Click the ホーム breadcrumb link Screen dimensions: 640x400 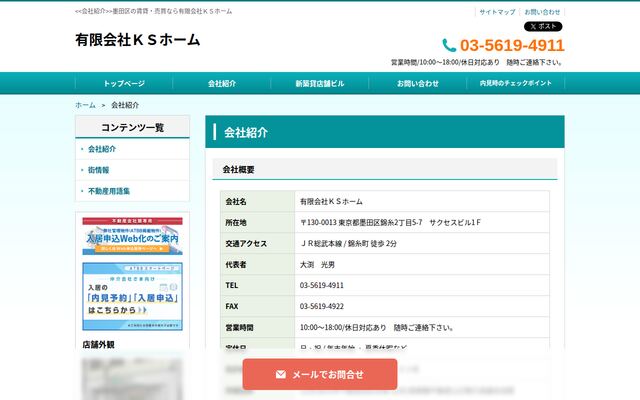point(85,105)
